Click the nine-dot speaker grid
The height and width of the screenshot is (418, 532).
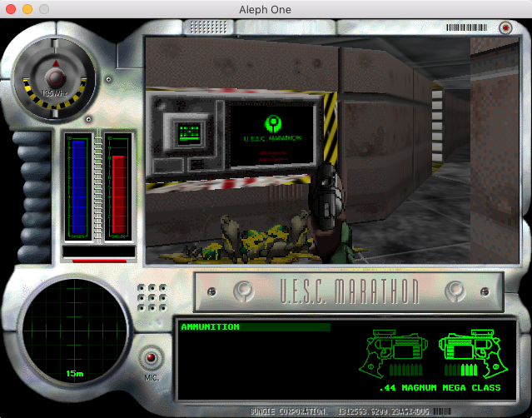click(x=152, y=297)
